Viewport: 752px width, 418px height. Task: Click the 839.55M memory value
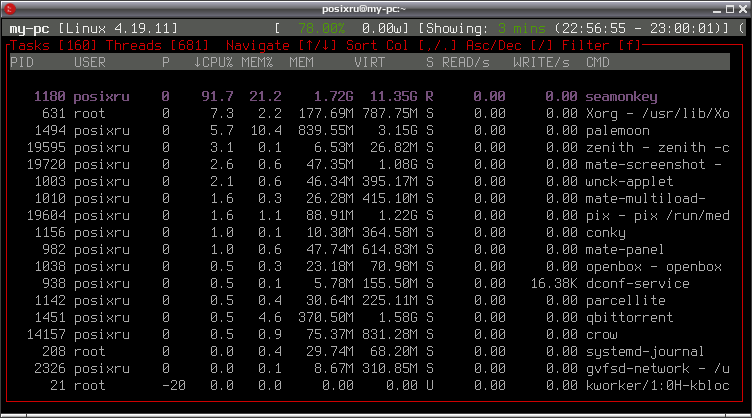(326, 131)
